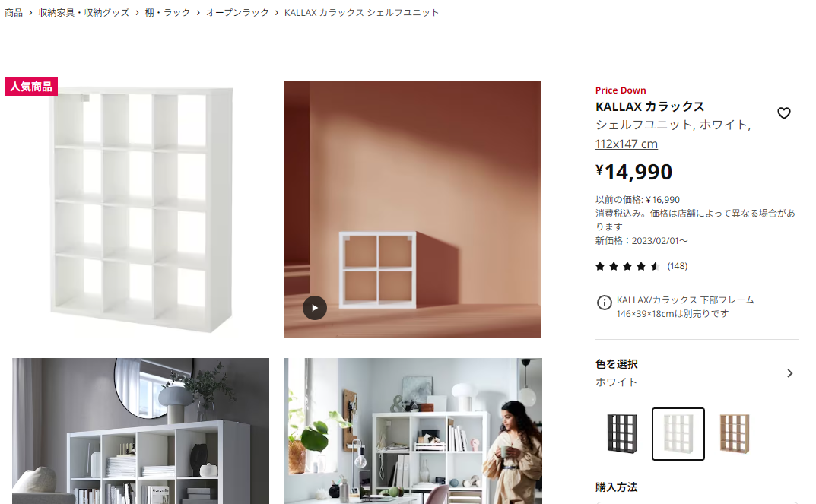Screen dimensions: 816x504
Task: Open 収納家具・収納グッズ breadcrumb
Action: pos(84,12)
